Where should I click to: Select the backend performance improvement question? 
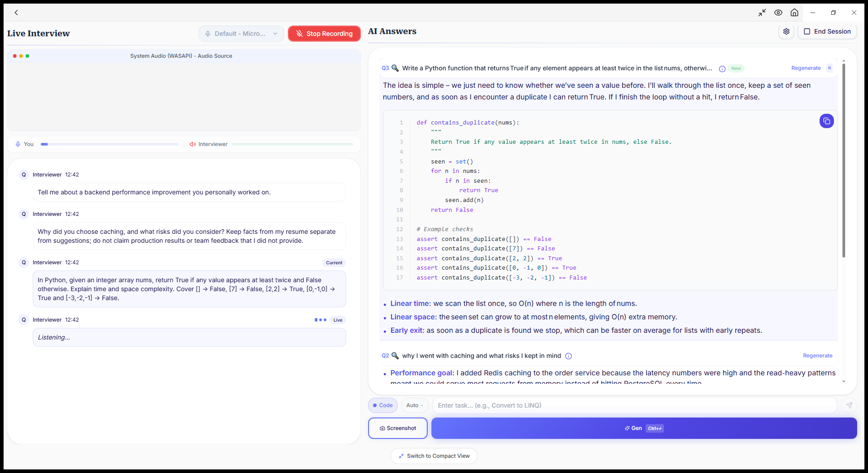coord(189,192)
